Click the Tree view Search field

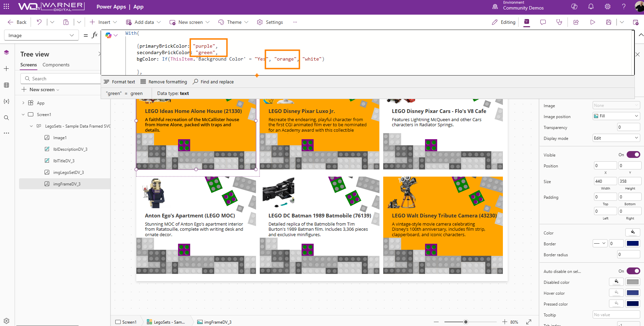61,79
